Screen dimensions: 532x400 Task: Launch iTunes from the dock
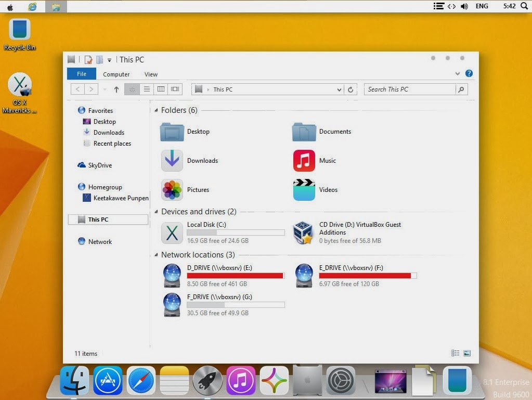[x=241, y=380]
